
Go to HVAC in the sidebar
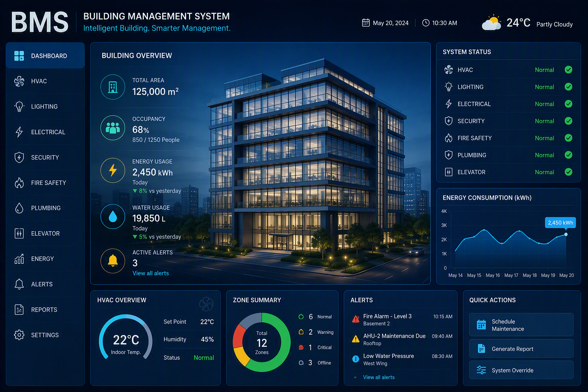[45, 81]
